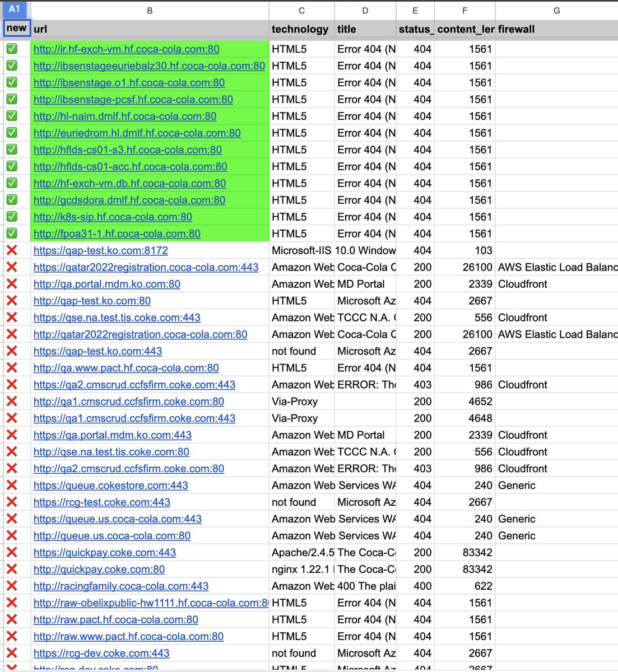Open link http://qse.na.test.tis.coke.com:80
Image resolution: width=618 pixels, height=672 pixels.
(x=111, y=452)
